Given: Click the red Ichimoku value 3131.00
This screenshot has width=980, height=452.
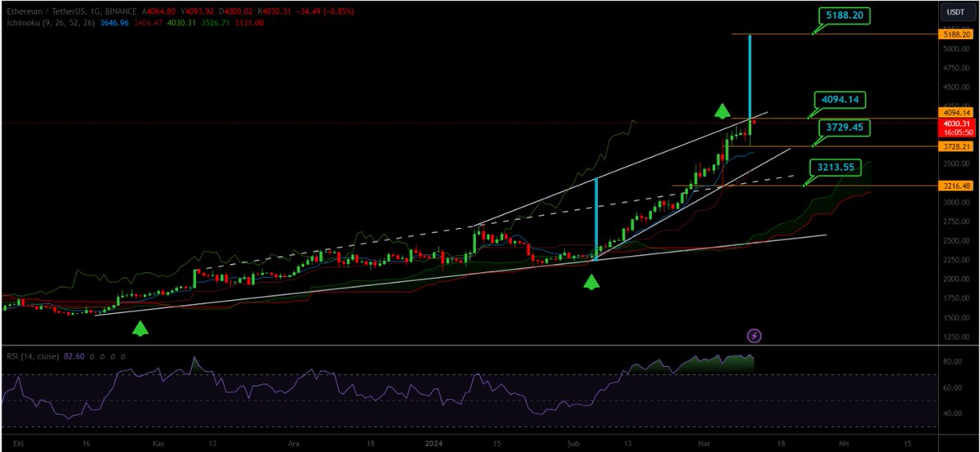Looking at the screenshot, I should coord(249,23).
